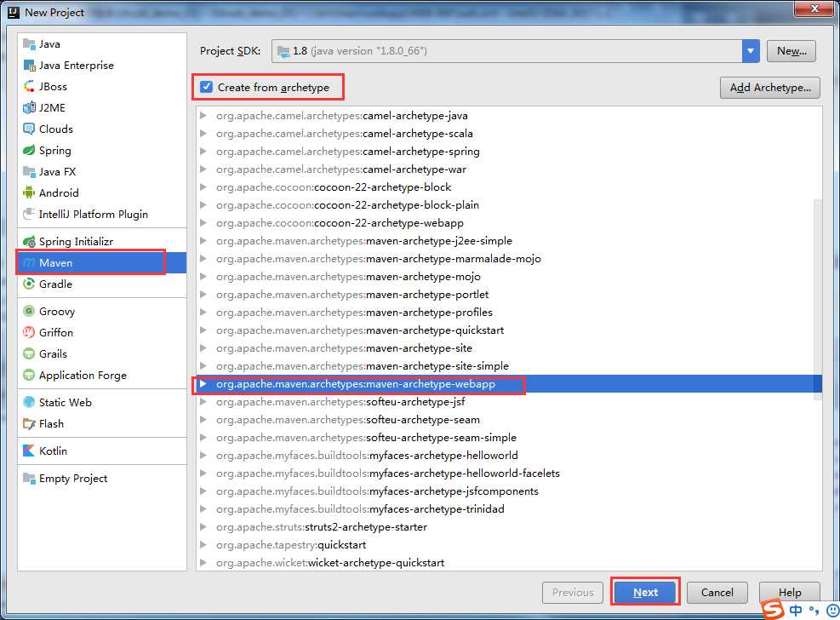Click the Flash icon
The height and width of the screenshot is (620, 840).
[x=29, y=424]
